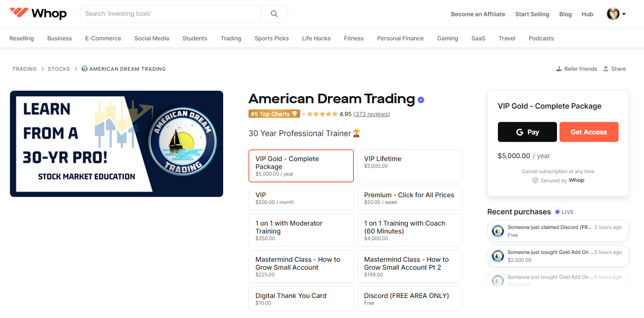The image size is (644, 318).
Task: Open the Hub link
Action: coord(587,14)
